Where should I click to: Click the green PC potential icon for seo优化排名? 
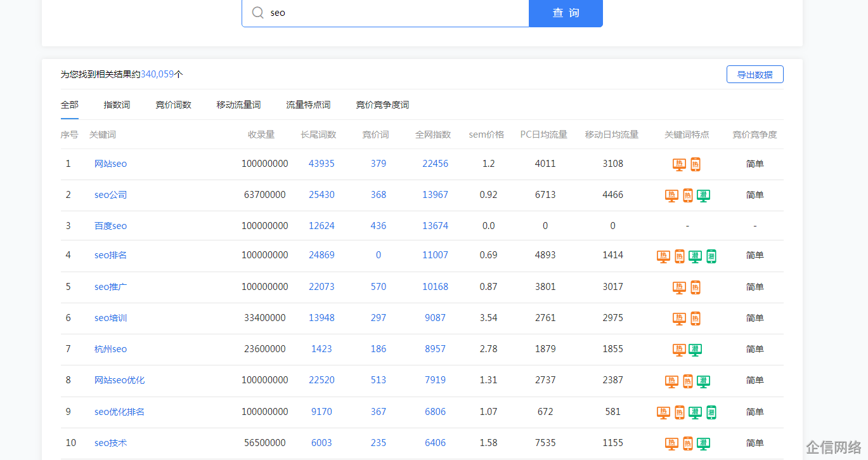tap(695, 412)
